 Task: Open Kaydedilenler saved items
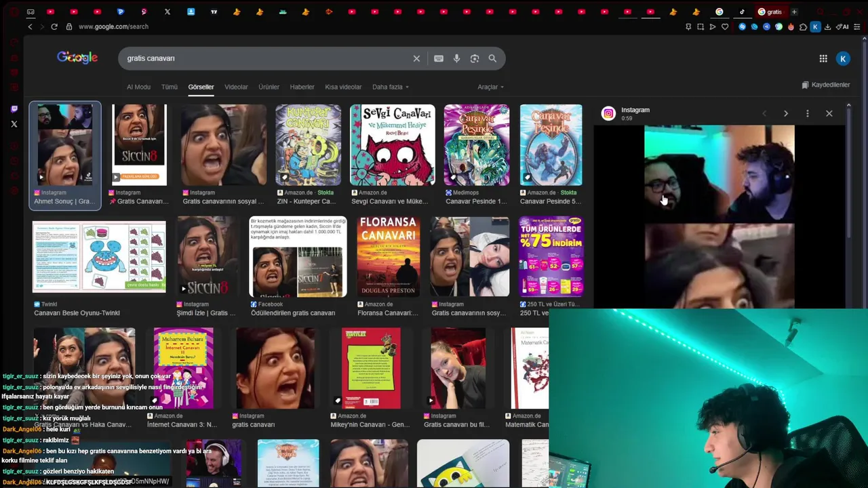tap(825, 85)
